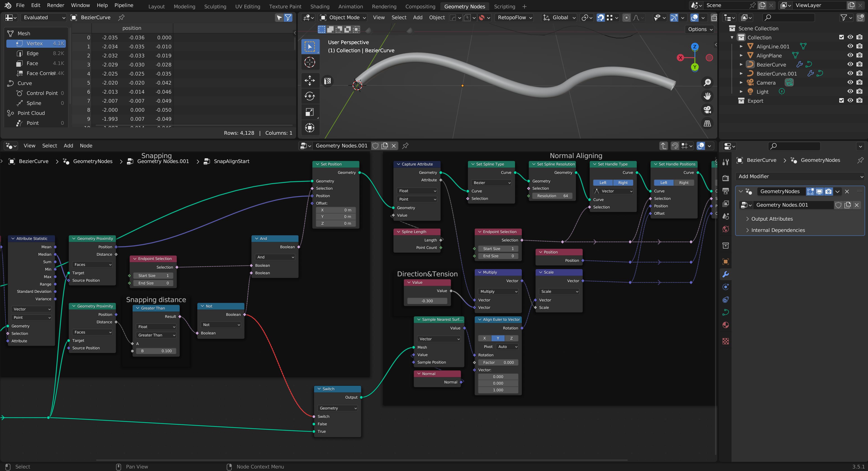Adjust Value node -0.300 field

point(427,301)
